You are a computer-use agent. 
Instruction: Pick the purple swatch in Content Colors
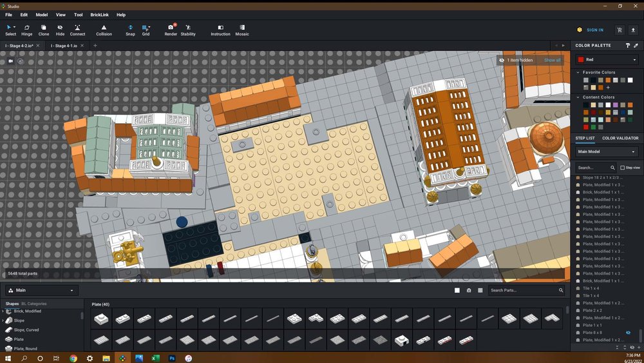[615, 105]
